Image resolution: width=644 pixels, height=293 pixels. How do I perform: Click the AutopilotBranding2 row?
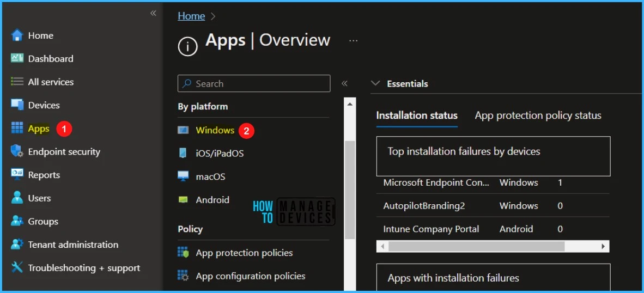pyautogui.click(x=493, y=206)
